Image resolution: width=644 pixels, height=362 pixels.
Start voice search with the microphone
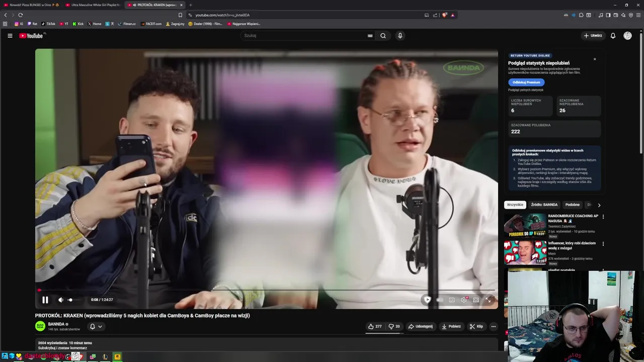400,36
